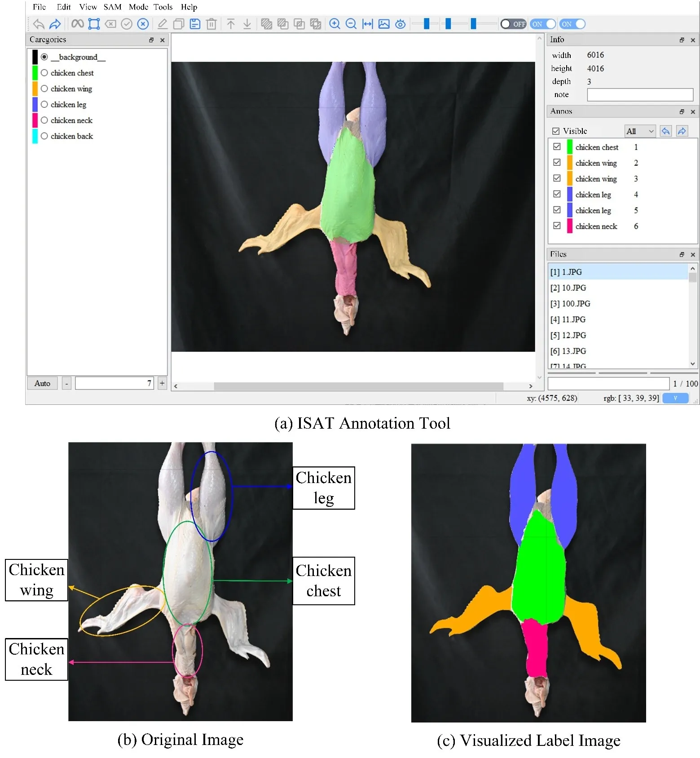700x758 pixels.
Task: Open the SAM menu
Action: 112,7
